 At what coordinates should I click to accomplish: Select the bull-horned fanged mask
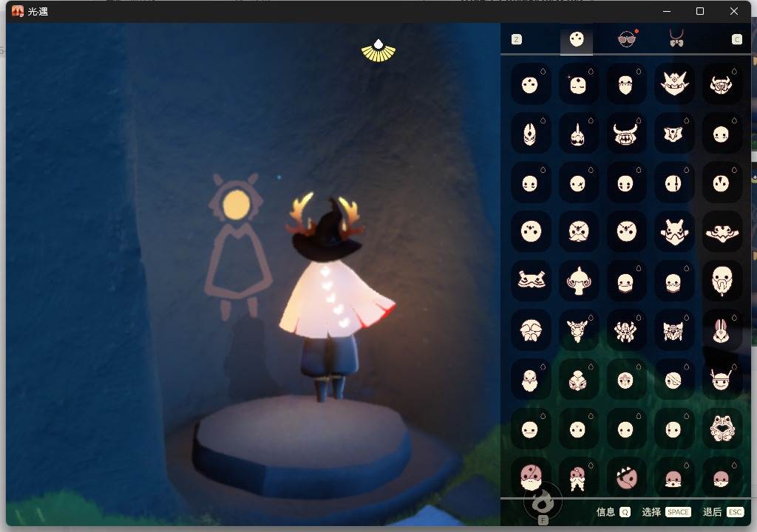(625, 134)
